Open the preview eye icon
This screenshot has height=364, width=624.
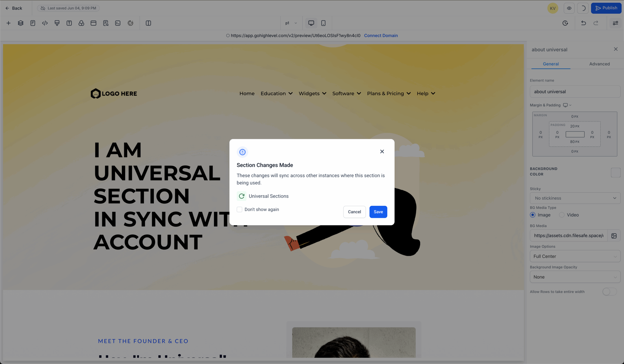tap(569, 8)
